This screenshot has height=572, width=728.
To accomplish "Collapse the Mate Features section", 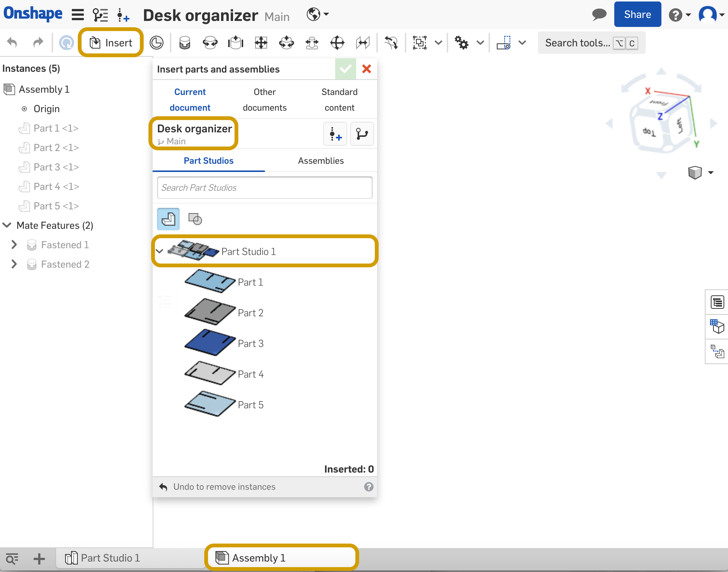I will pyautogui.click(x=7, y=225).
